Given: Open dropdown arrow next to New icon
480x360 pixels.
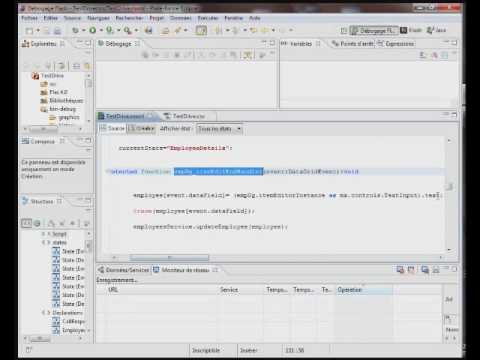Looking at the screenshot, I should click(x=38, y=31).
